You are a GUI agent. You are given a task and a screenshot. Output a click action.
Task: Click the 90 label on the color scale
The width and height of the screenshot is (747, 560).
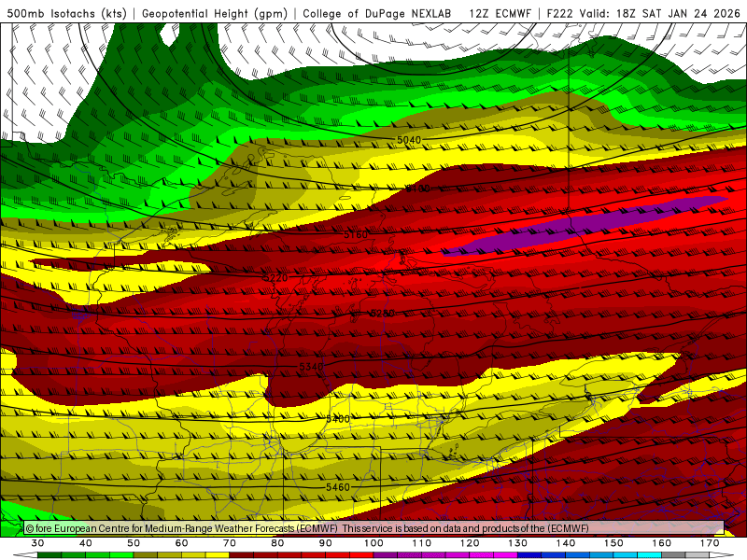(325, 543)
